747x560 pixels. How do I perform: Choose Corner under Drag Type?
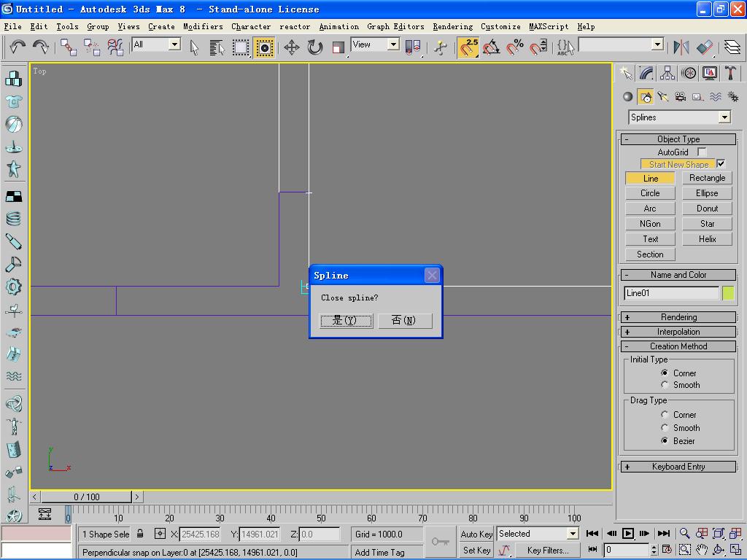pyautogui.click(x=665, y=415)
